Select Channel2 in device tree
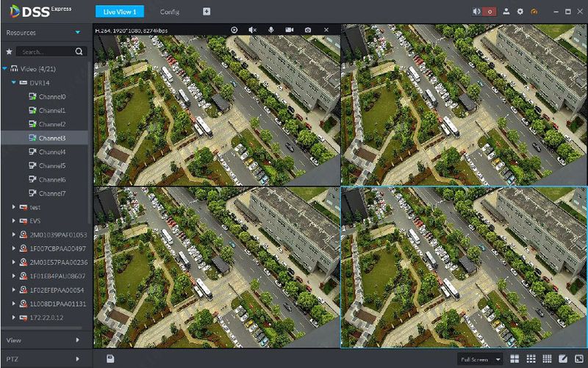 pos(52,124)
